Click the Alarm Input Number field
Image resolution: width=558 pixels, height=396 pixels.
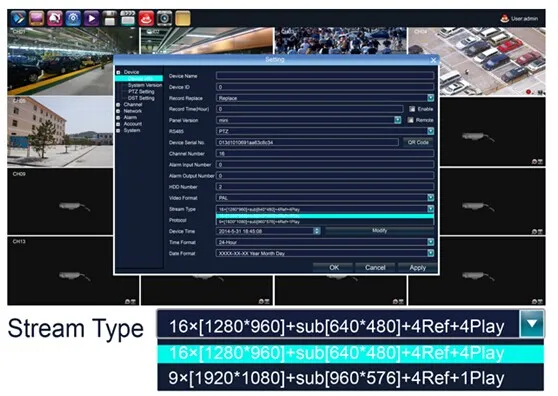pyautogui.click(x=325, y=164)
